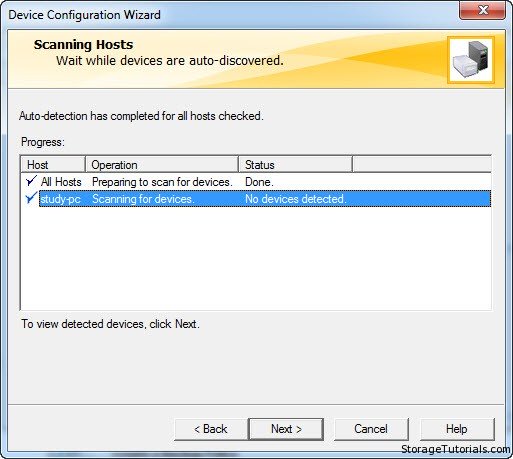Sort by the Host column header

[x=53, y=165]
